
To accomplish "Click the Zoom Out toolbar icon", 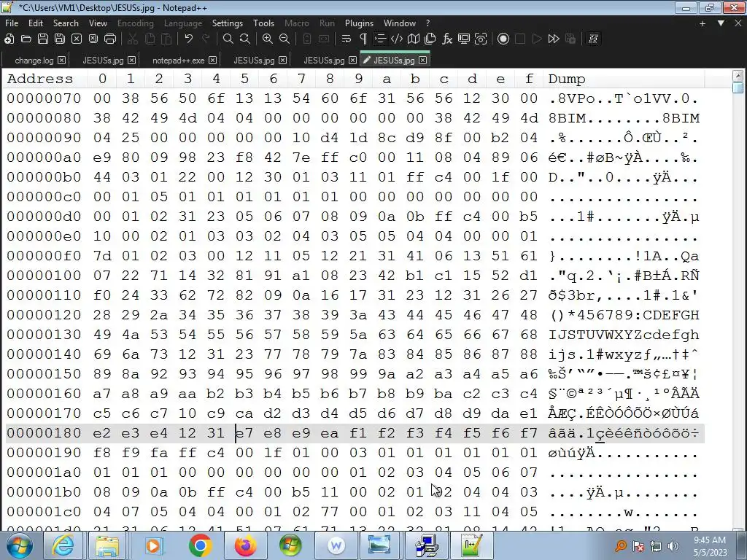I will pos(285,39).
